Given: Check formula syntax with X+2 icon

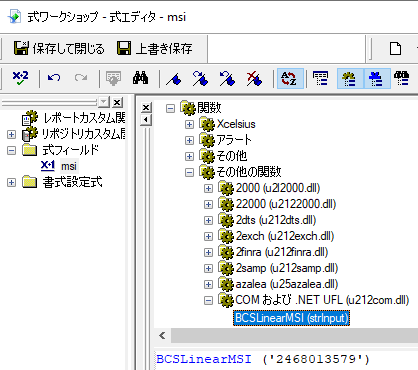Looking at the screenshot, I should pyautogui.click(x=20, y=79).
